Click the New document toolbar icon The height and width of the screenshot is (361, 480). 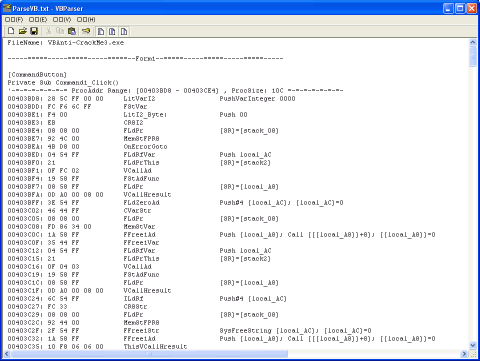[x=11, y=31]
